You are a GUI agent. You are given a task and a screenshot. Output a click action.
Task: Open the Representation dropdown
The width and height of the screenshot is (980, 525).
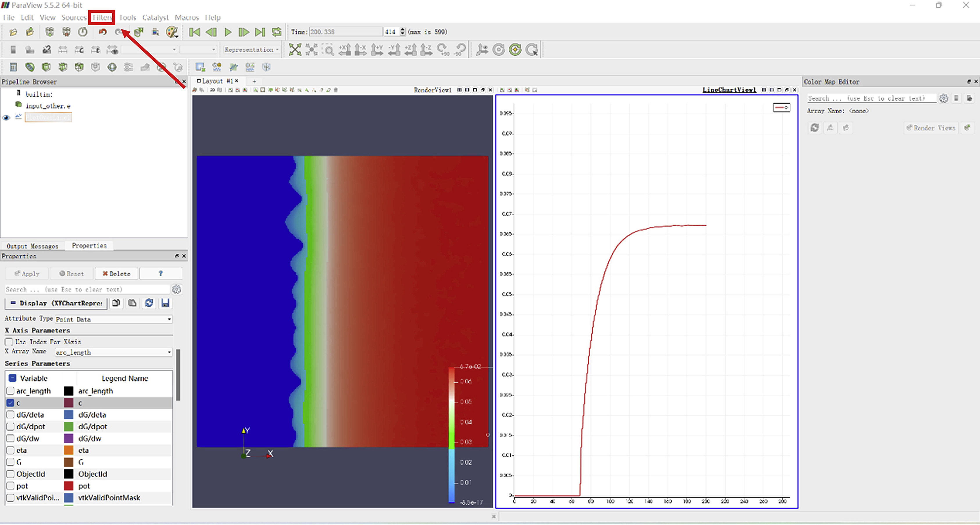[251, 50]
